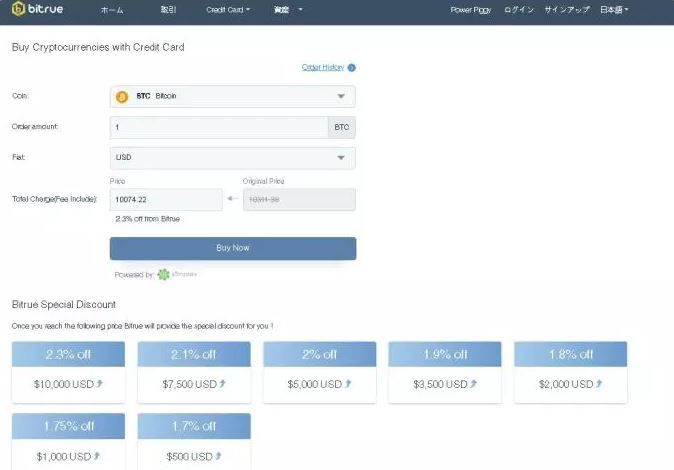Open the Credit Card nav dropdown

click(x=227, y=10)
